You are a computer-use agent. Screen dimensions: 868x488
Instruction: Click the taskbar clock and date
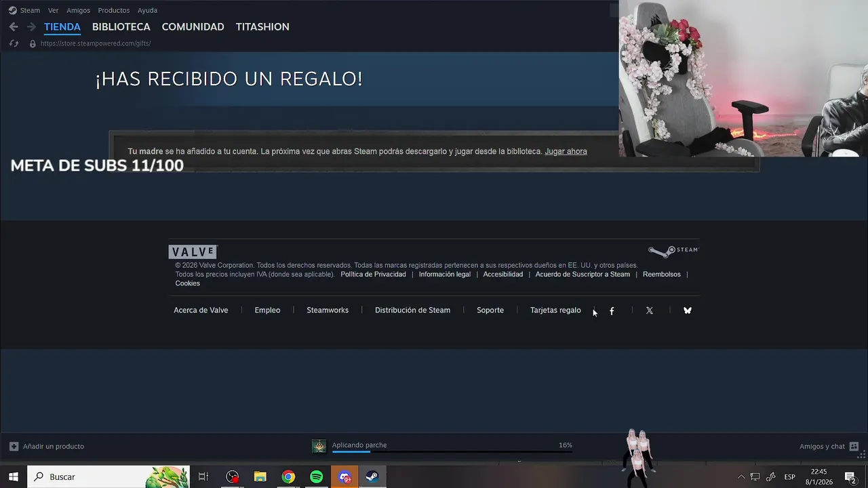819,477
